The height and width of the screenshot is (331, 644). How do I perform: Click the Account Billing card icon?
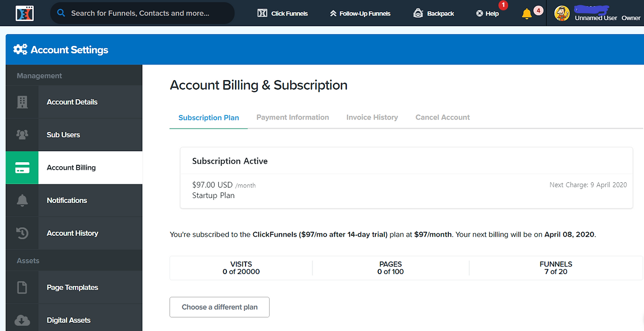22,168
